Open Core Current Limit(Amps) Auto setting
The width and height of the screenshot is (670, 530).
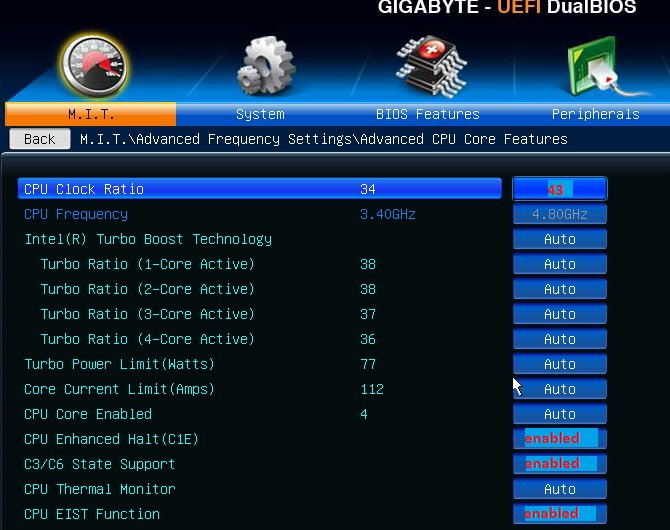[560, 389]
